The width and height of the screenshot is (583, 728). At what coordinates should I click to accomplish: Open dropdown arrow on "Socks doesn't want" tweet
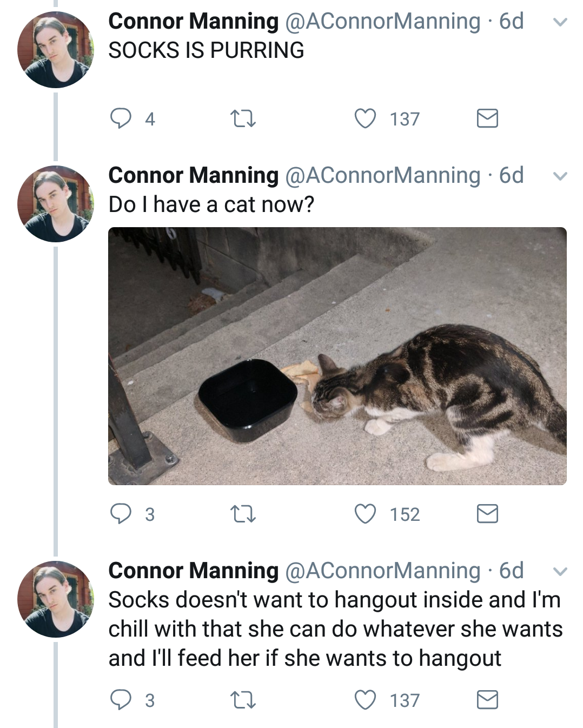(561, 572)
